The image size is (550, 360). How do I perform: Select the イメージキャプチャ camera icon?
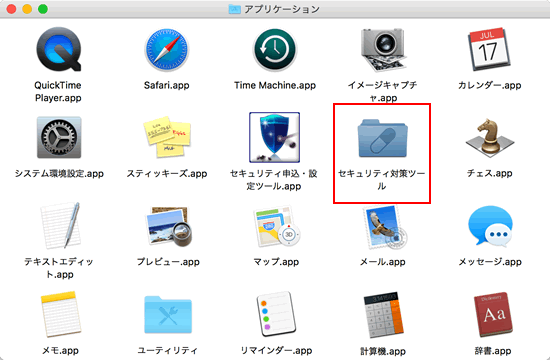[383, 50]
